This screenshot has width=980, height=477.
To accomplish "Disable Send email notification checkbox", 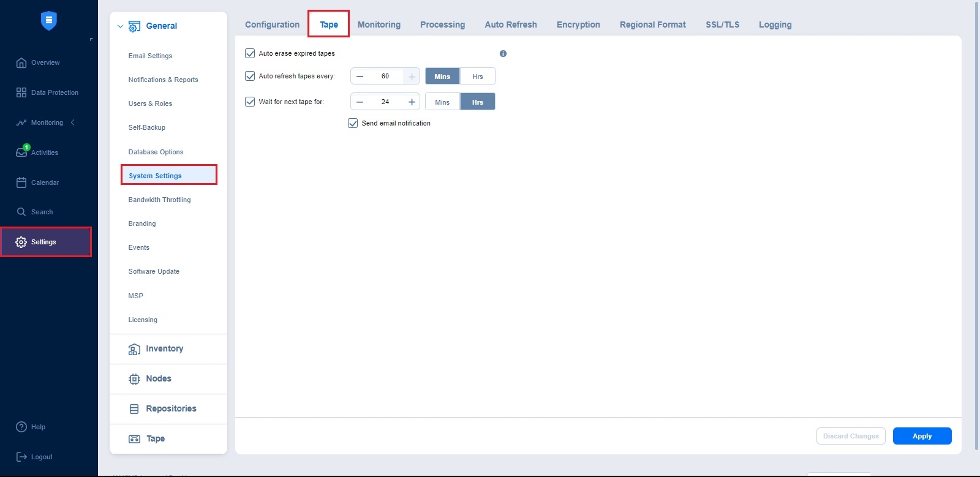I will [353, 123].
